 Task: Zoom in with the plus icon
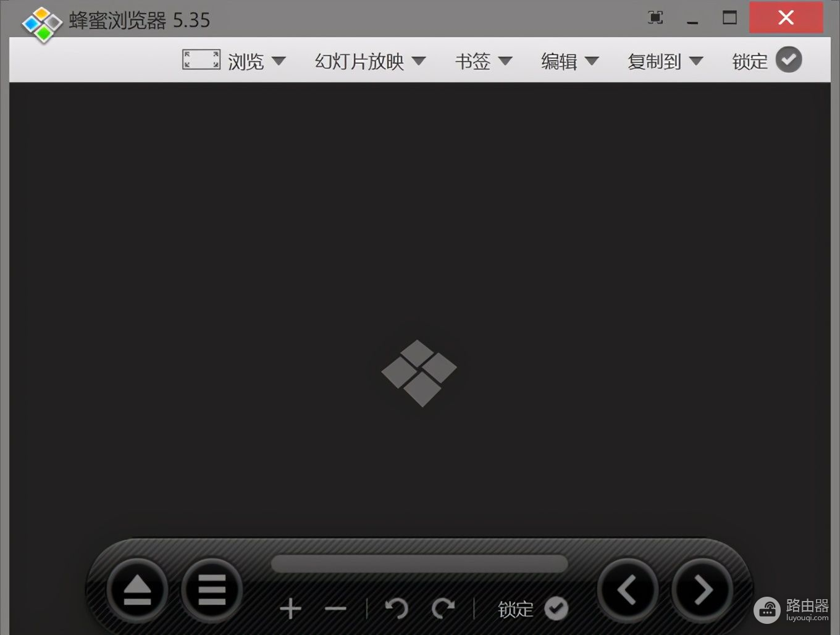pos(290,609)
